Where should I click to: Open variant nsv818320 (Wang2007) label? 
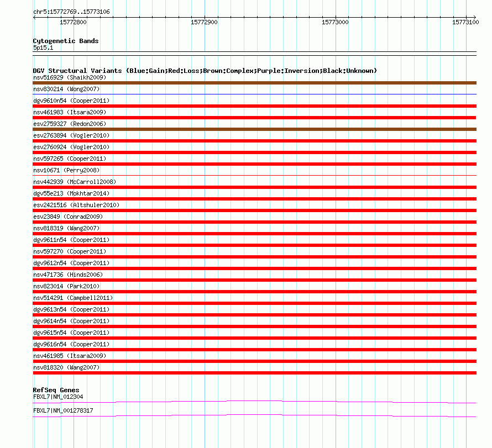[66, 367]
